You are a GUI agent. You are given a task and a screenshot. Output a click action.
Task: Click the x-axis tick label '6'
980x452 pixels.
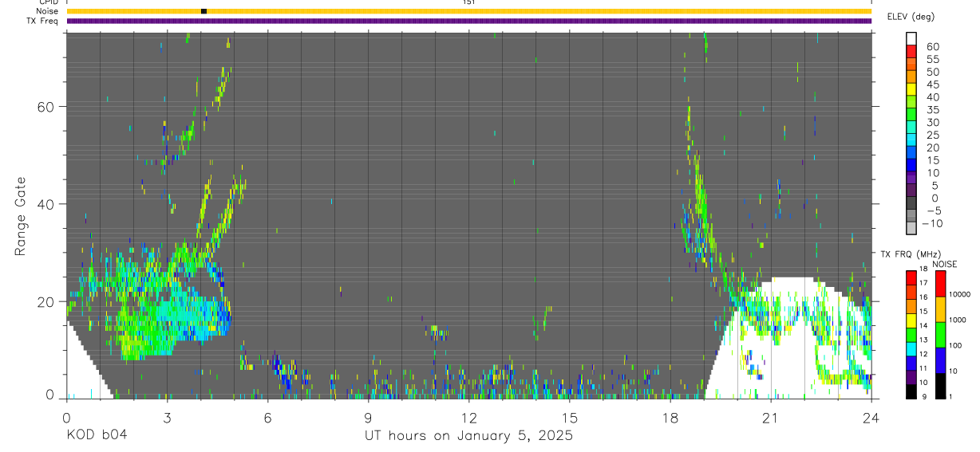tap(267, 417)
